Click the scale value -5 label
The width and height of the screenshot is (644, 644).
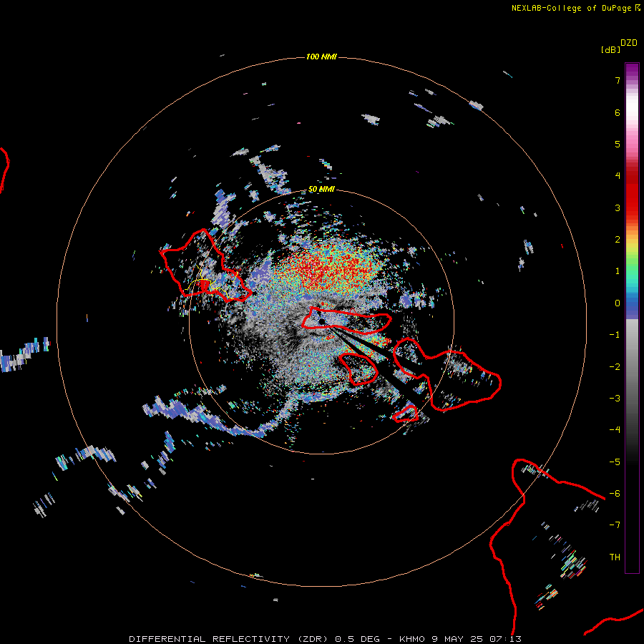[x=615, y=462]
